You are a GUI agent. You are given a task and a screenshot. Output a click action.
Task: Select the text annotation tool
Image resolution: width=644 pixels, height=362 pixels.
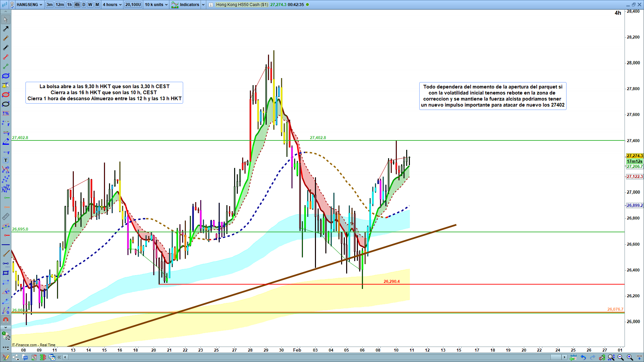(x=6, y=160)
